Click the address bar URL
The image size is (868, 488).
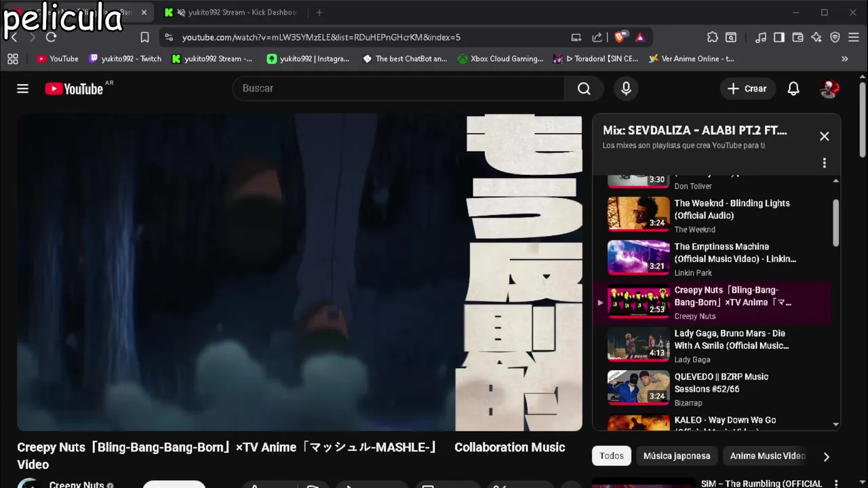(321, 37)
